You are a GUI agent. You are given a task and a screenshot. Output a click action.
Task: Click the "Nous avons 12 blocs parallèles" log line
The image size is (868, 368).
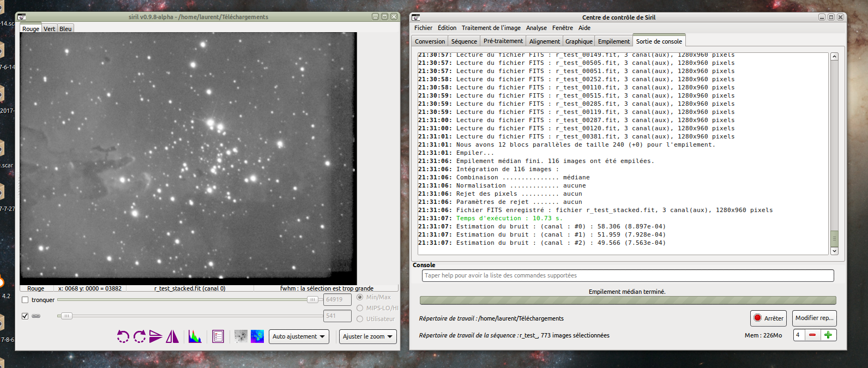[566, 144]
